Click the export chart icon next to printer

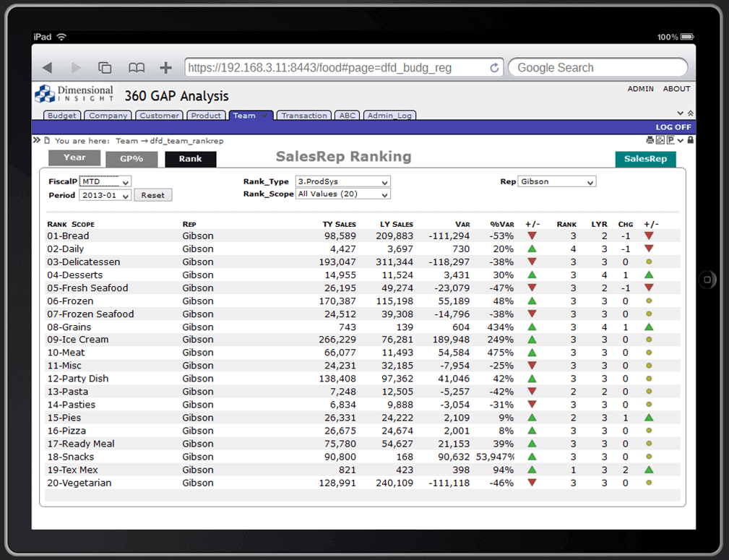pos(660,139)
